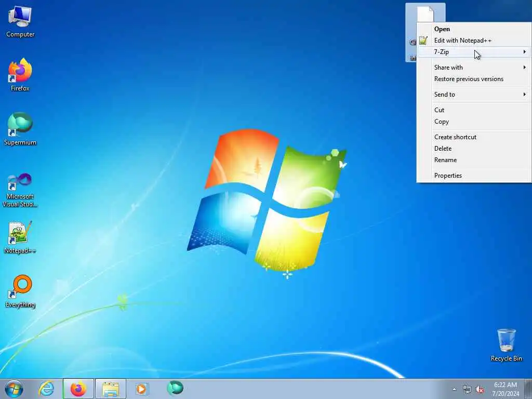Choose Edit with Notepad++
This screenshot has width=532, height=399.
(x=474, y=41)
